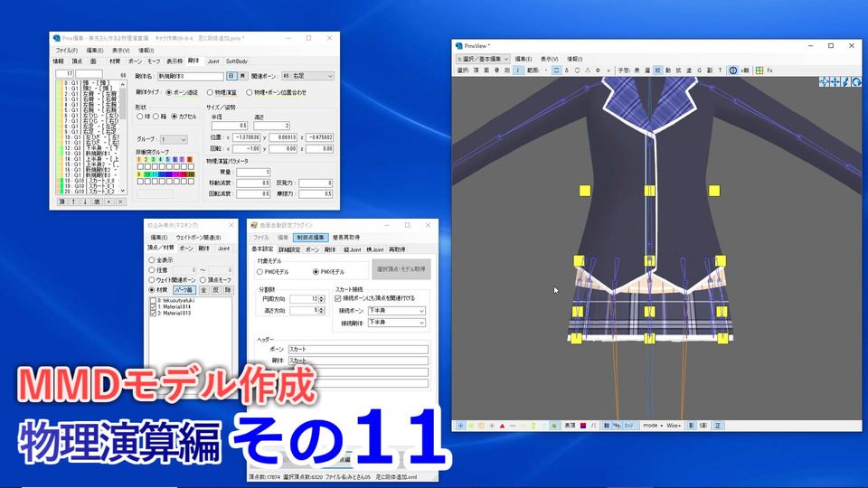Click the + add button below rigid body list

(x=108, y=202)
